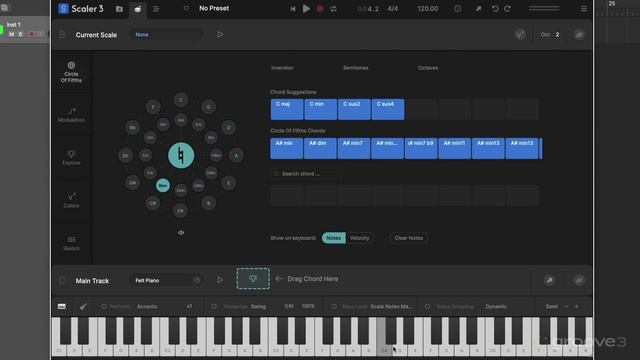This screenshot has height=360, width=640.
Task: Switch to the Sketch tab
Action: 71,243
